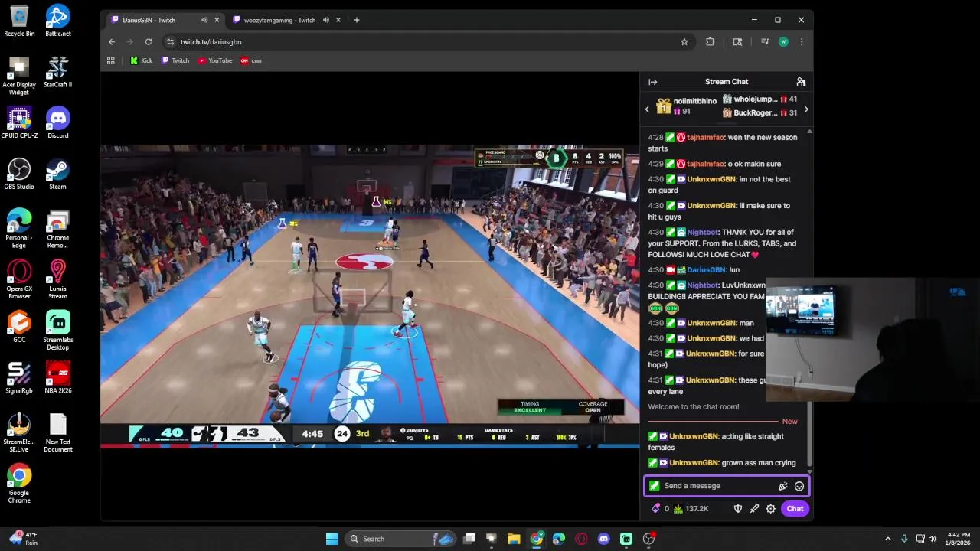Image resolution: width=980 pixels, height=551 pixels.
Task: Open the chat community users list
Action: (801, 82)
